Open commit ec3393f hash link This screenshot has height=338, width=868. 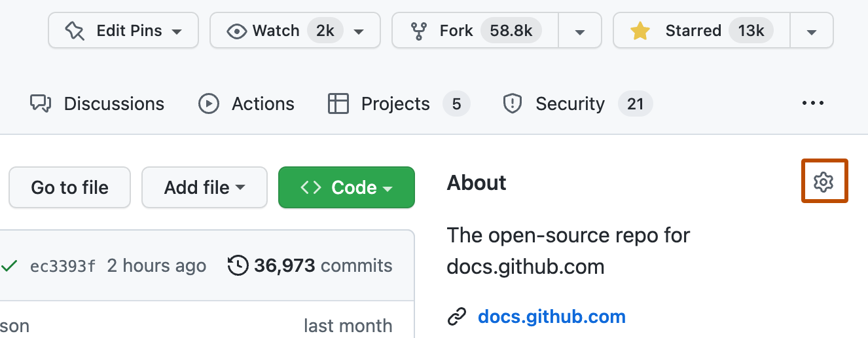click(x=63, y=266)
